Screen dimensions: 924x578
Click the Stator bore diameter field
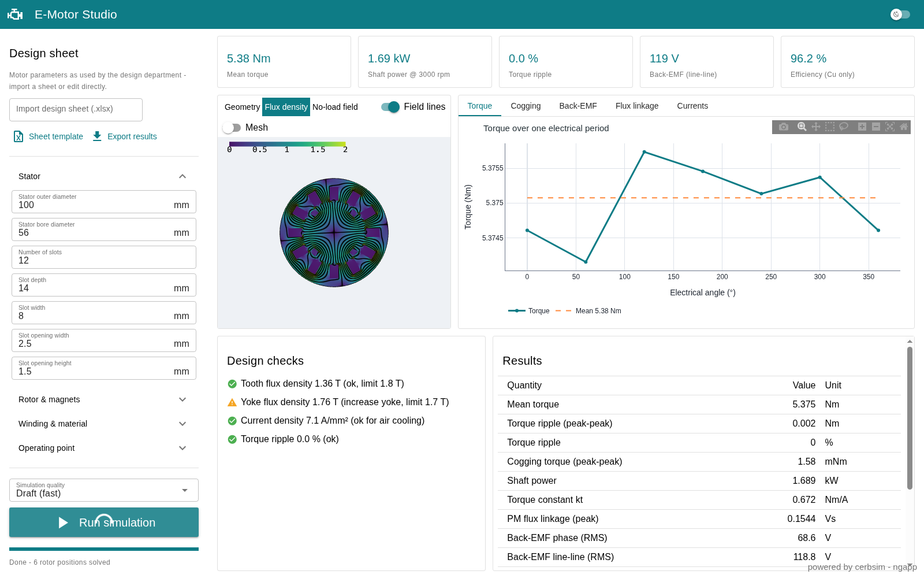(104, 229)
